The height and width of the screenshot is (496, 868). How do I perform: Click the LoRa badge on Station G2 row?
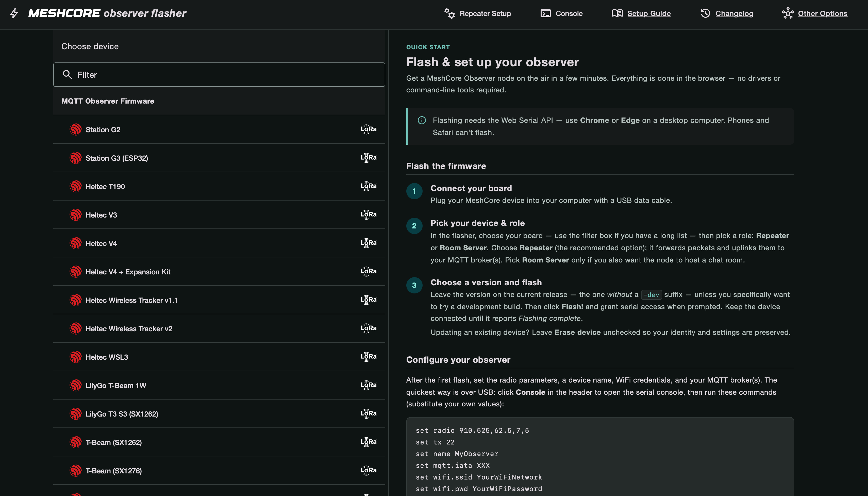coord(369,129)
